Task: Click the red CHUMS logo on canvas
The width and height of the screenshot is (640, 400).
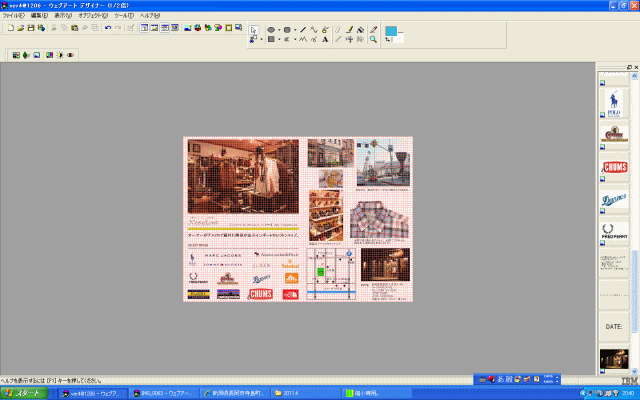Action: tap(260, 294)
